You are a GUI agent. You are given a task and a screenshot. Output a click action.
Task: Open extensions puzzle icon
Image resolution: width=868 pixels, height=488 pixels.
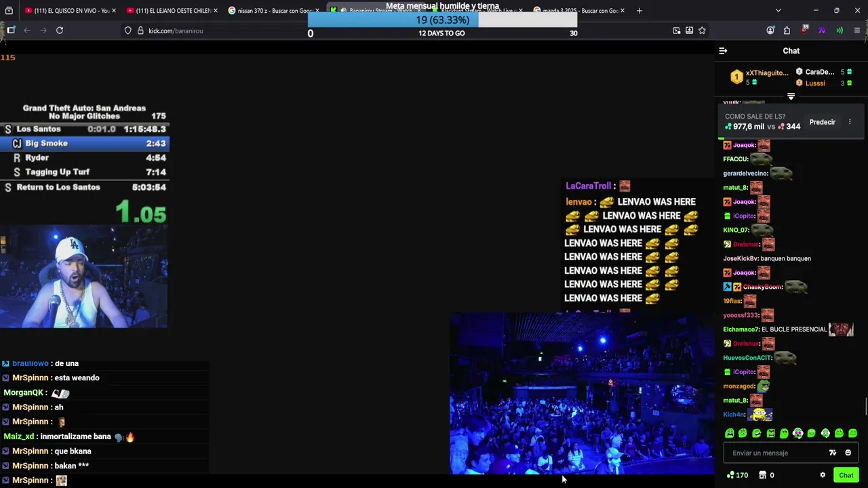pyautogui.click(x=787, y=30)
